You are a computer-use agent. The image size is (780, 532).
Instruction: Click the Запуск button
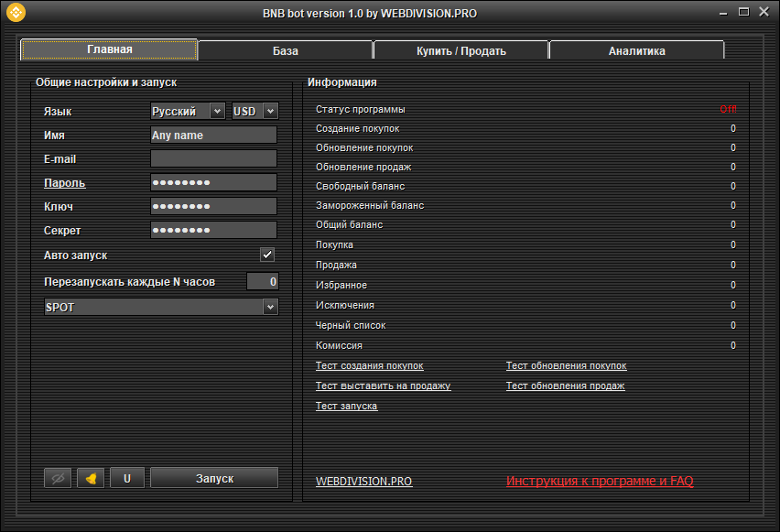tap(214, 478)
